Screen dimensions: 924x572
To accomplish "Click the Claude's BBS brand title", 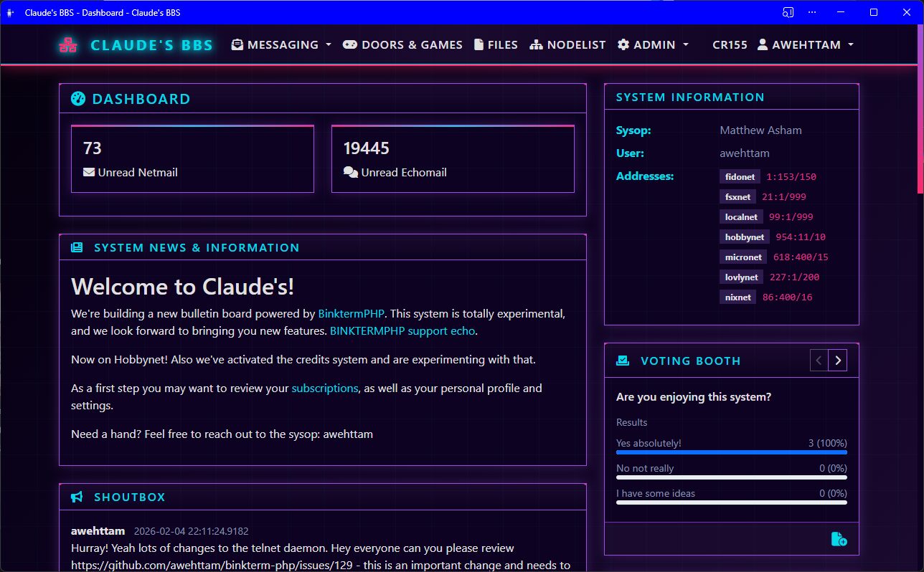I will 151,45.
